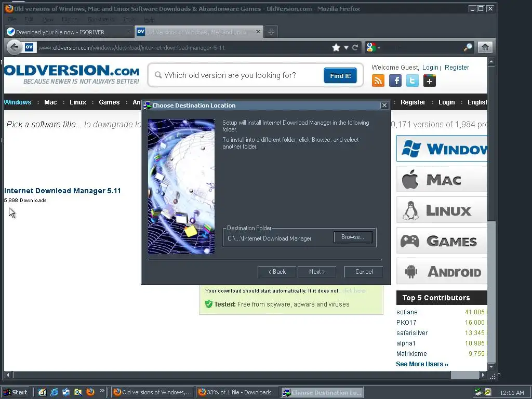Screen dimensions: 532x399
Task: Click the OV site identity icon in address bar
Action: tap(29, 47)
